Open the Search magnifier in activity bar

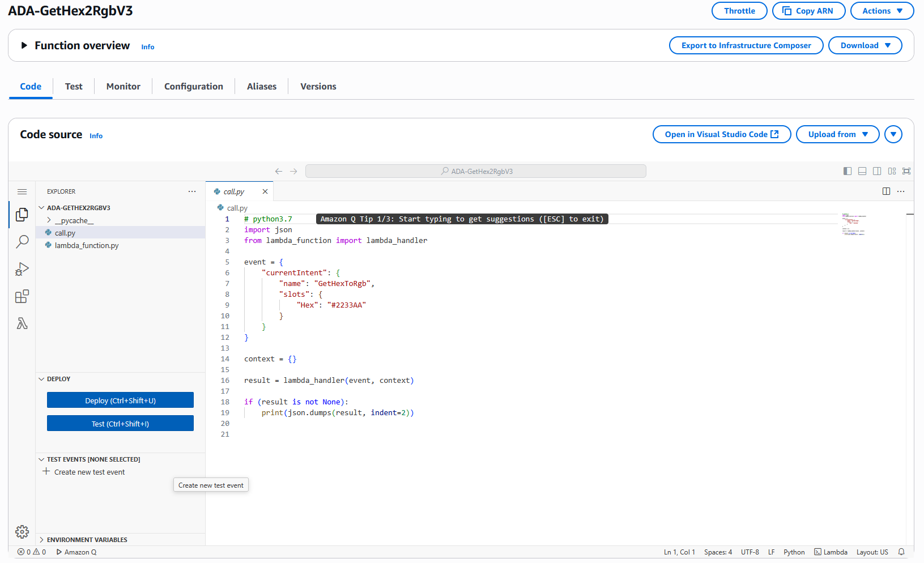[22, 242]
